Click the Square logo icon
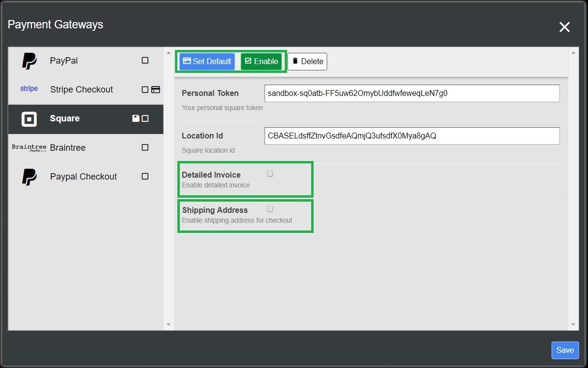Viewport: 588px width, 368px height. point(29,119)
